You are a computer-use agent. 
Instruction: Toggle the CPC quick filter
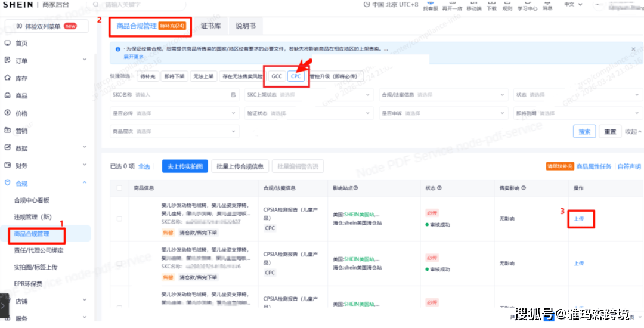point(296,76)
